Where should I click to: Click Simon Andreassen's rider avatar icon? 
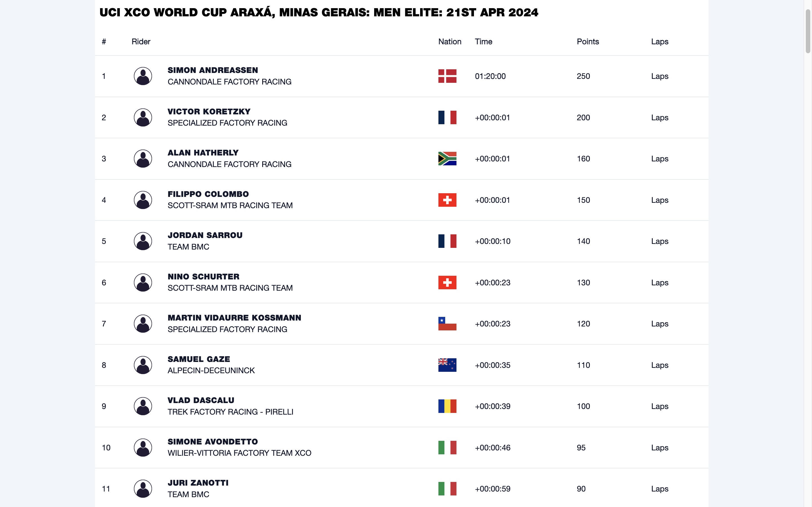coord(143,76)
